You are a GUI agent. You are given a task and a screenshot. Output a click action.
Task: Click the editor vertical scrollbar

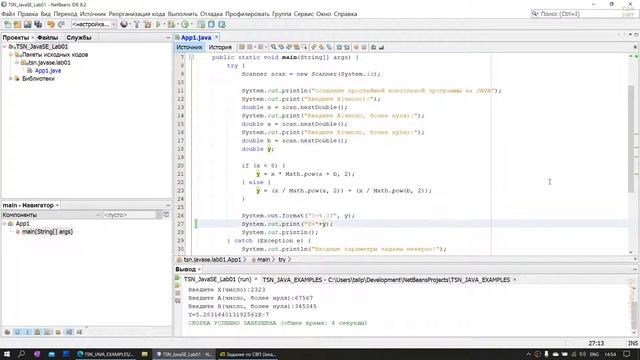point(631,139)
